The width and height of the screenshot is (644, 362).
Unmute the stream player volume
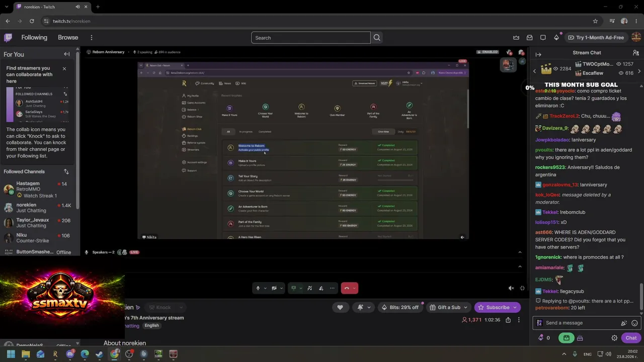[511, 288]
